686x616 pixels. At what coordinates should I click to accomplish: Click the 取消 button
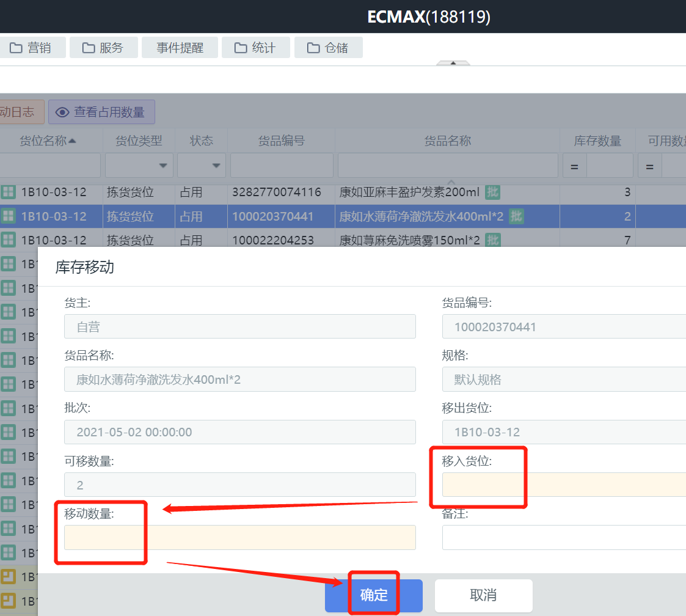[x=483, y=595]
